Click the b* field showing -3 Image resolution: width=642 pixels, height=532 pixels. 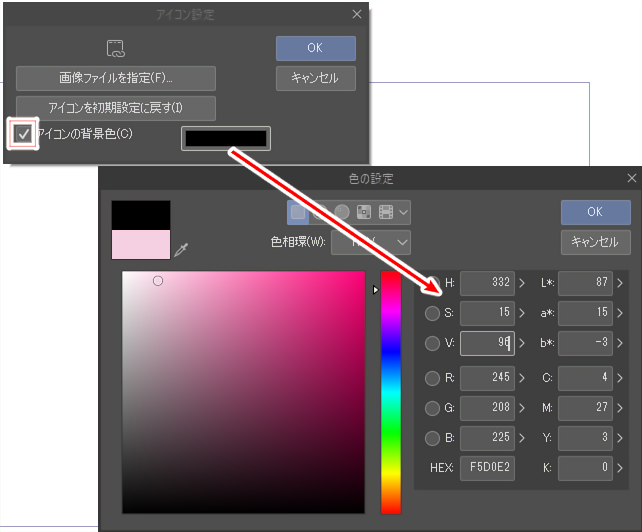[x=585, y=343]
